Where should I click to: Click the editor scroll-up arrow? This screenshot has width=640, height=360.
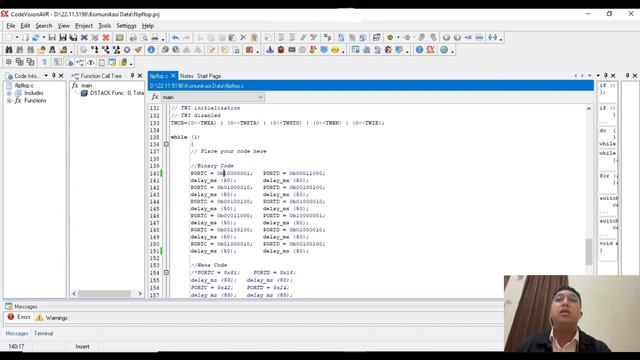coord(589,109)
